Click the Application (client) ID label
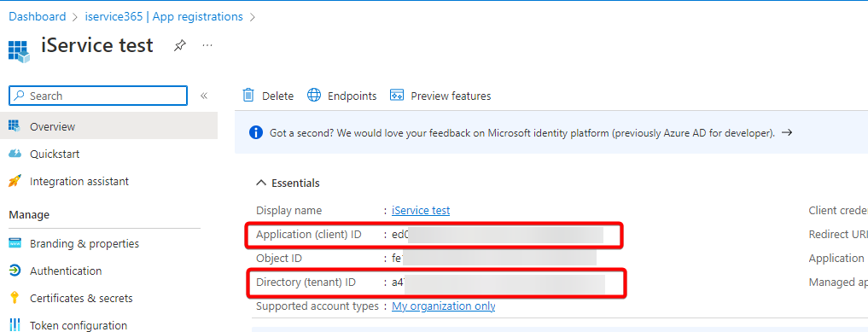Image resolution: width=868 pixels, height=332 pixels. [x=308, y=235]
